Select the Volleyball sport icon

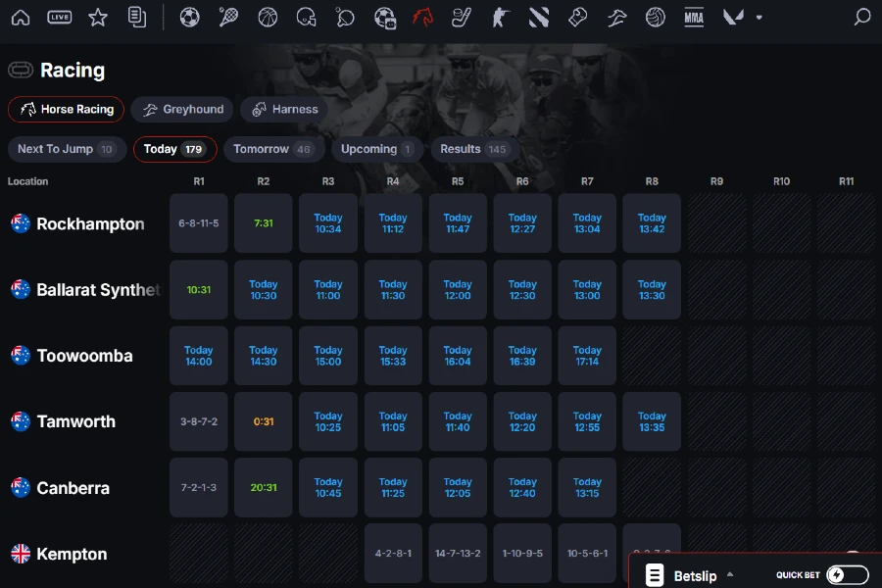tap(656, 17)
